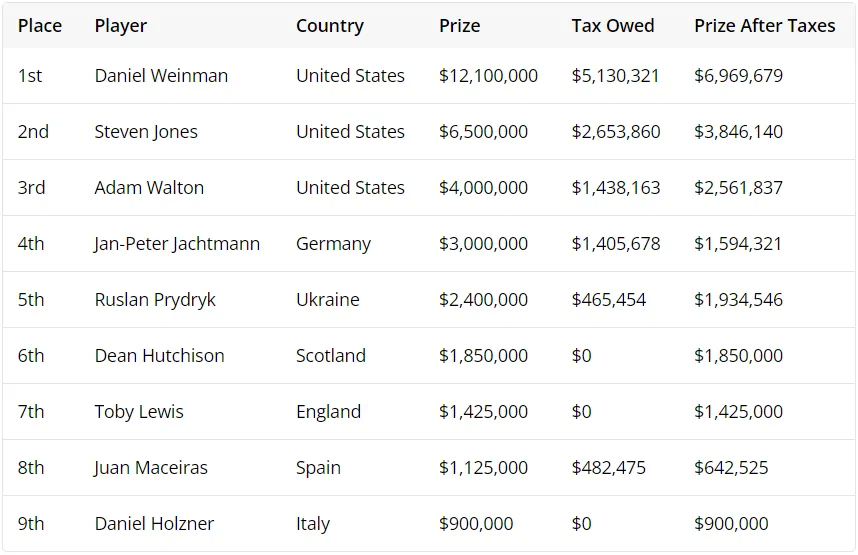858x555 pixels.
Task: Click the Germany country cell
Action: (x=333, y=244)
